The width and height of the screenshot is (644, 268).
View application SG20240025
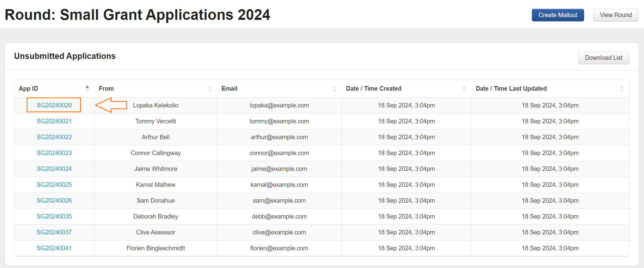[54, 185]
